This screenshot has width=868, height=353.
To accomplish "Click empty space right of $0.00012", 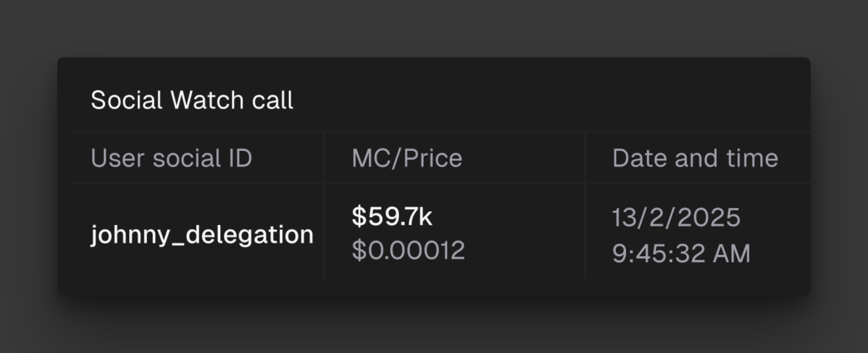I will pos(524,250).
